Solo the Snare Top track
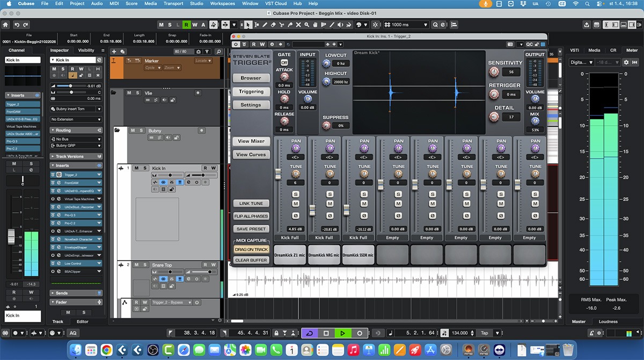The width and height of the screenshot is (644, 360). (x=145, y=265)
